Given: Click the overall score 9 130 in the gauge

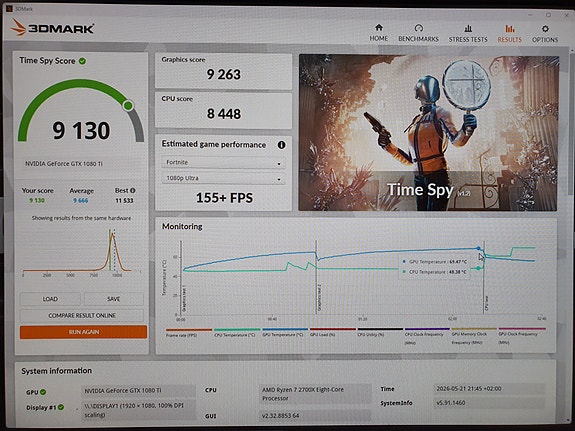Looking at the screenshot, I should pyautogui.click(x=81, y=131).
